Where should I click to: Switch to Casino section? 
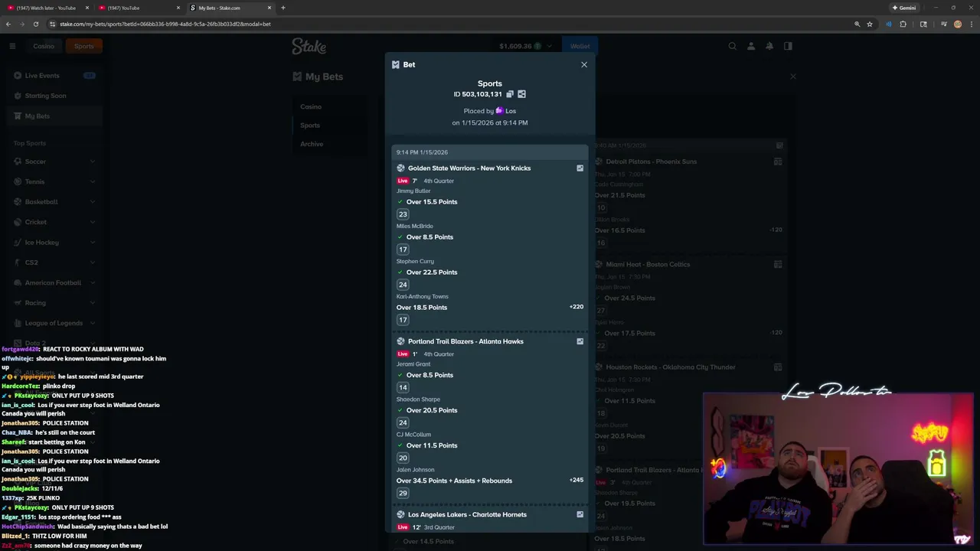point(44,46)
